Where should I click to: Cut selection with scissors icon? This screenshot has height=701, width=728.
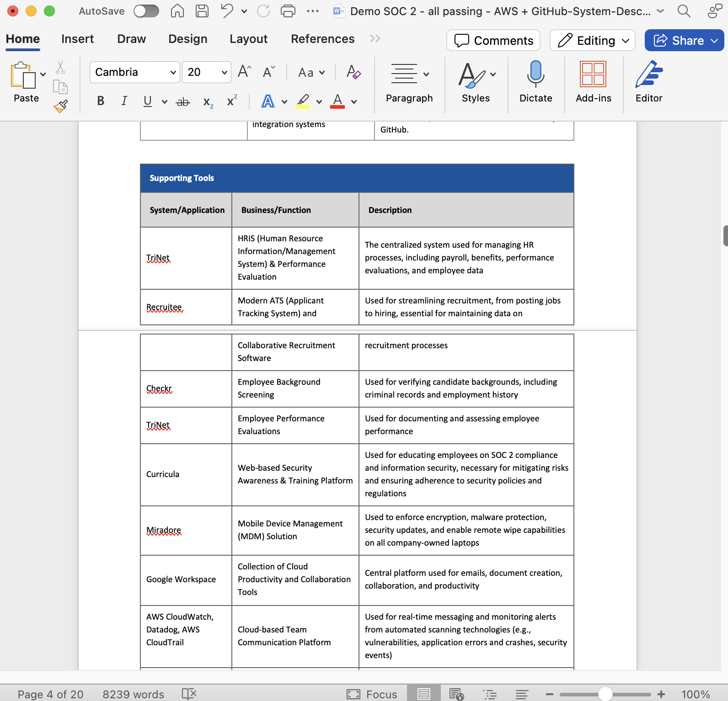[x=60, y=67]
